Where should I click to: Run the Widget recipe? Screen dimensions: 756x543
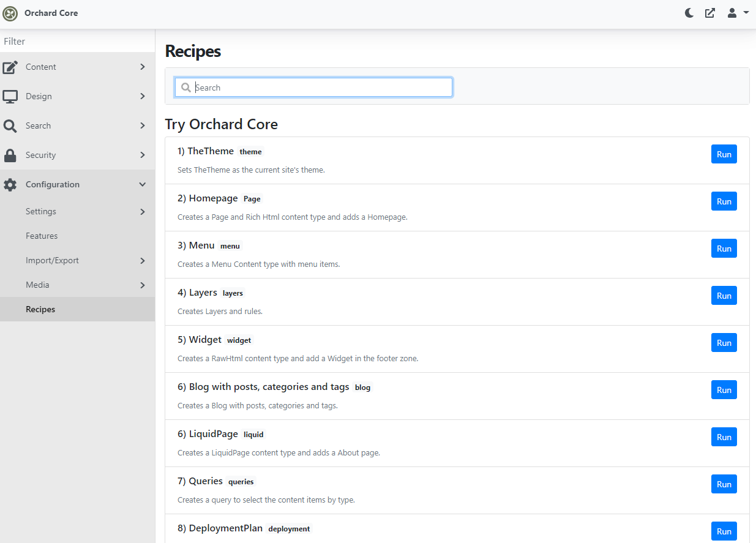pyautogui.click(x=724, y=343)
